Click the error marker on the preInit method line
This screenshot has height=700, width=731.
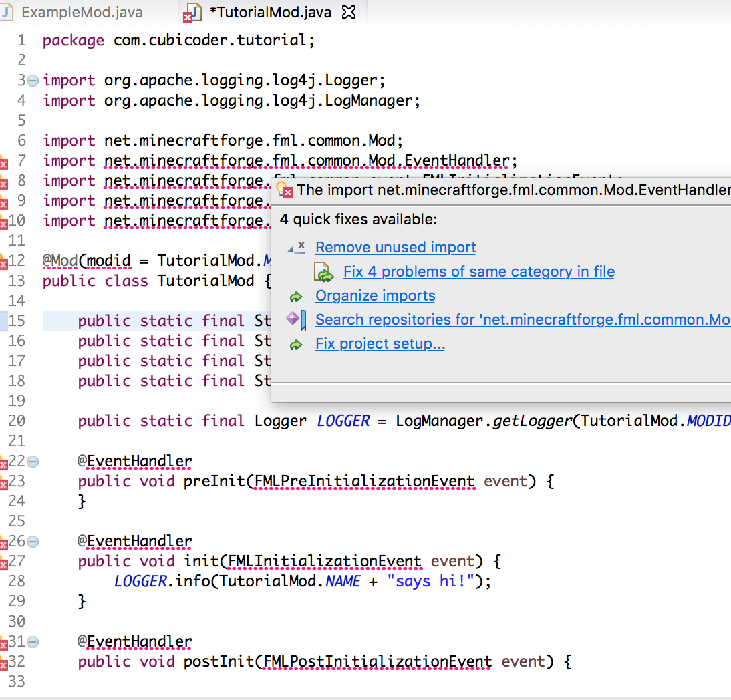pyautogui.click(x=3, y=482)
